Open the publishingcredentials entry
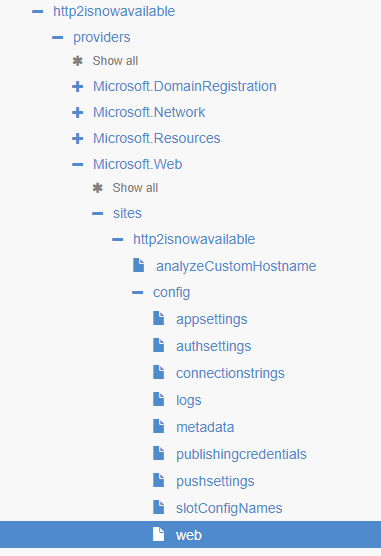The width and height of the screenshot is (381, 556). coord(241,454)
